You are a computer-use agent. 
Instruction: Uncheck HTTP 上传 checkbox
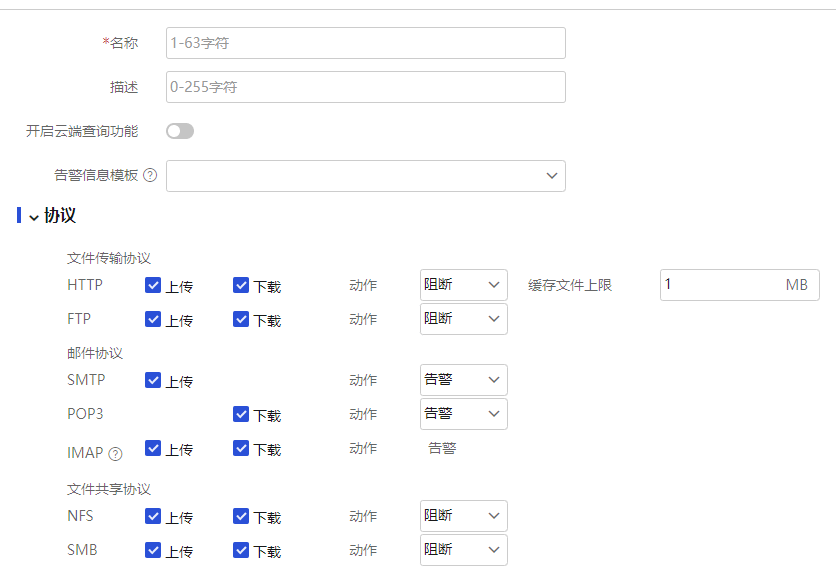coord(153,285)
